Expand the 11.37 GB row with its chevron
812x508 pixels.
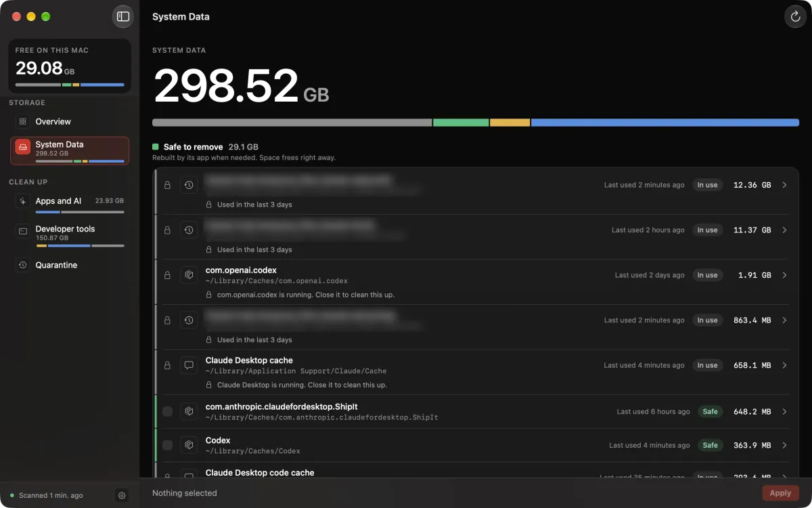pyautogui.click(x=784, y=230)
